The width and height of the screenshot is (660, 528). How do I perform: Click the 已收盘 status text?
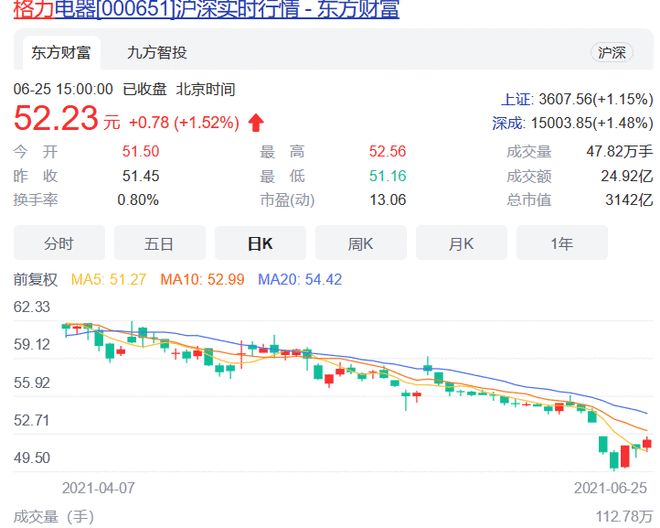point(145,89)
